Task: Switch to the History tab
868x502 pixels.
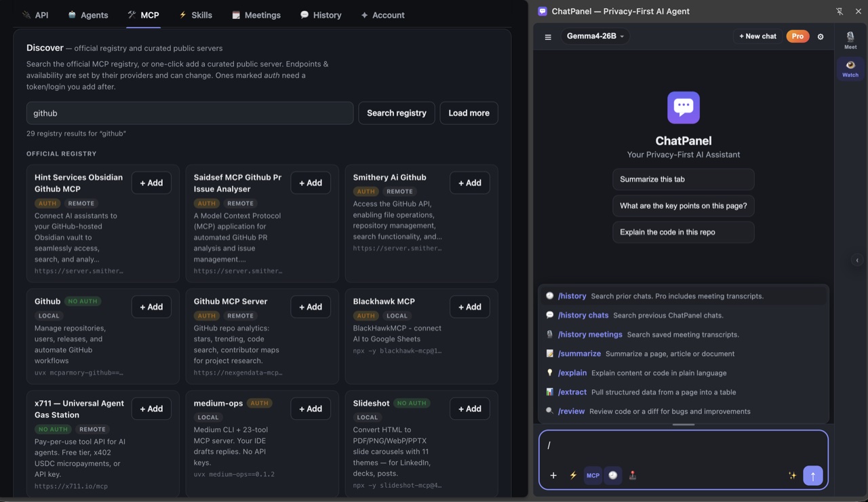Action: tap(321, 15)
